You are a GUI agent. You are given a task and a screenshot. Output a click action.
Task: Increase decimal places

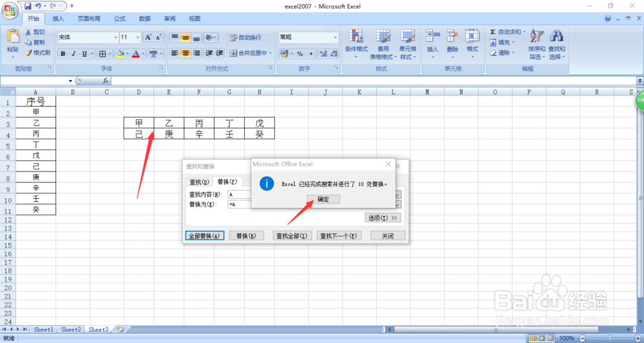click(323, 54)
